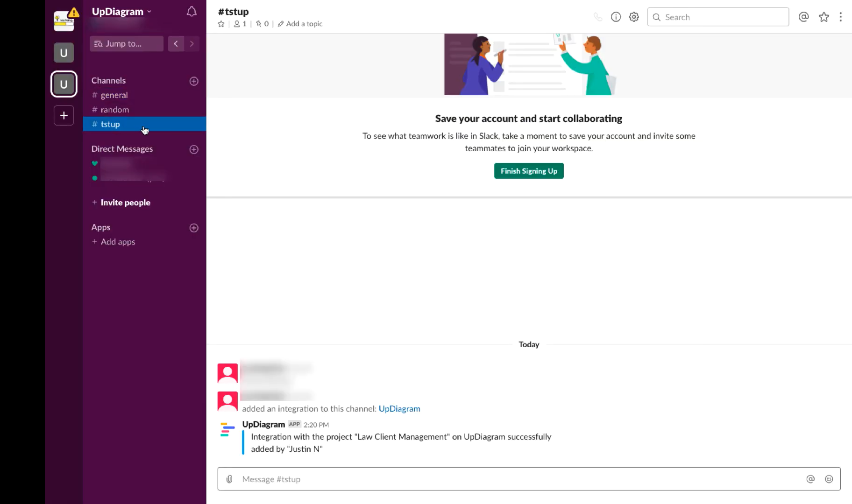Mention someone with @ icon in composer
Viewport: 852px width, 504px height.
point(810,479)
